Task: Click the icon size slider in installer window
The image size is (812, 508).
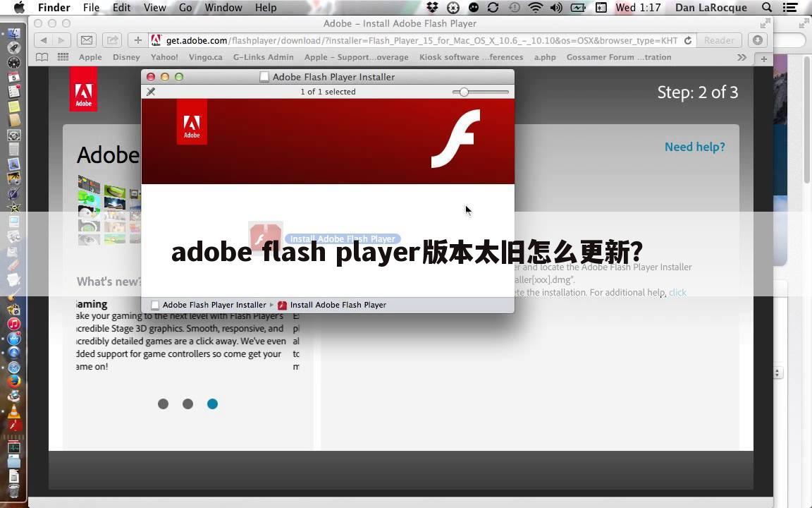Action: click(480, 92)
